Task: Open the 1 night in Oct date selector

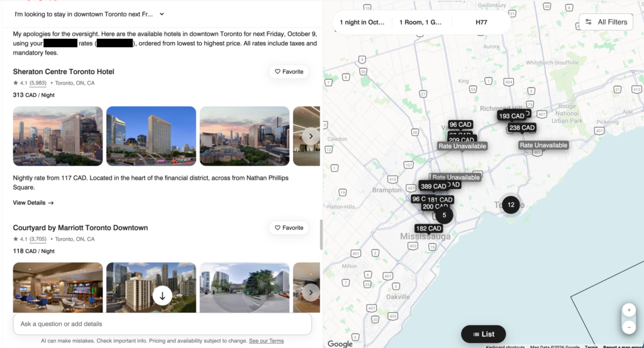Action: (x=362, y=22)
